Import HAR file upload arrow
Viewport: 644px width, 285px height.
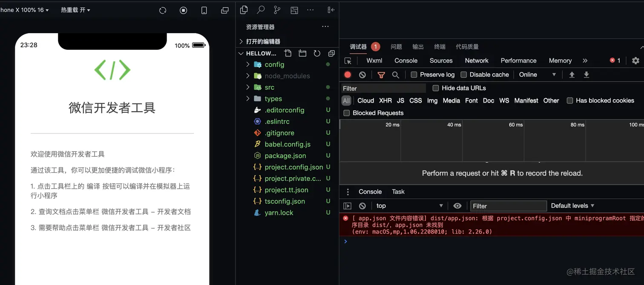572,75
